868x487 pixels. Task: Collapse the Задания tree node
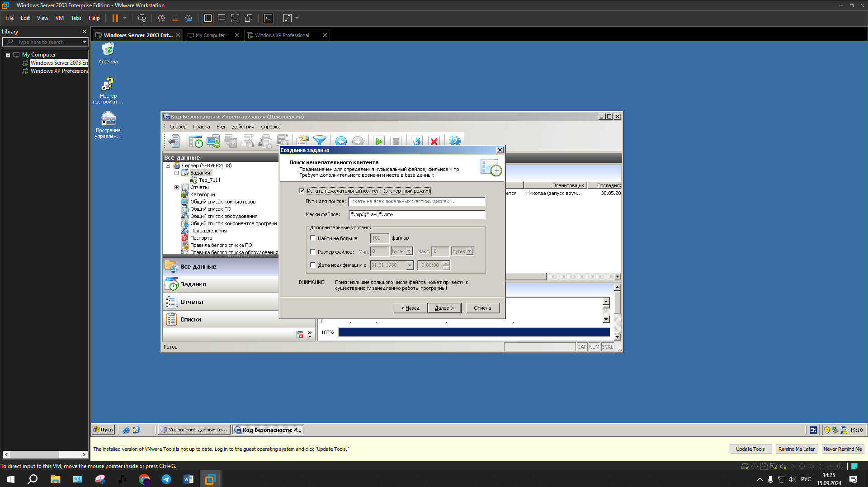177,173
